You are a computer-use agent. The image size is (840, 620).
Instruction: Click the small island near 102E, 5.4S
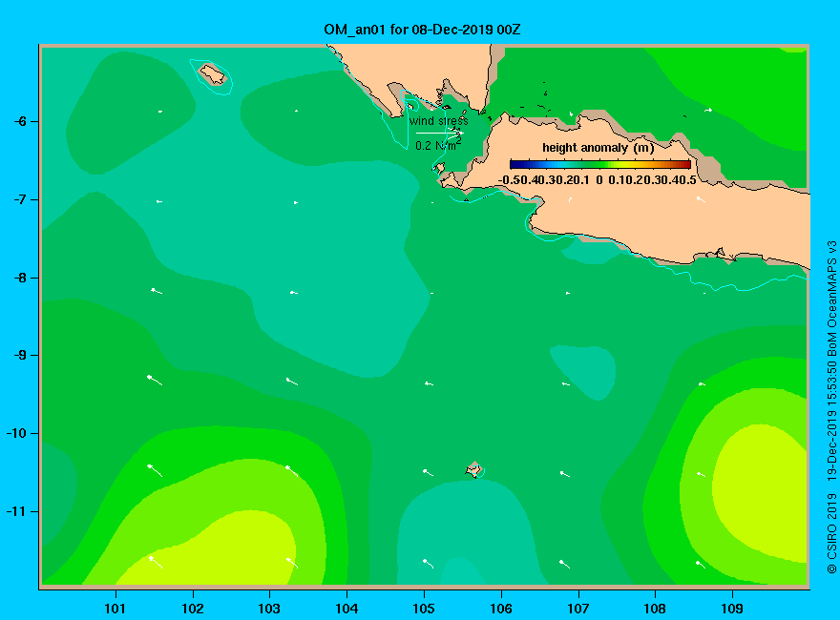point(213,73)
